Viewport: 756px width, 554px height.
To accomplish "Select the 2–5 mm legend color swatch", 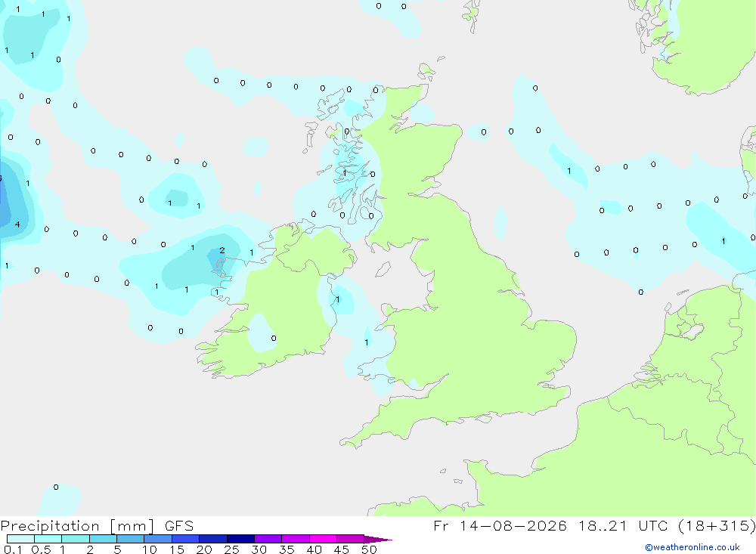I will point(103,539).
